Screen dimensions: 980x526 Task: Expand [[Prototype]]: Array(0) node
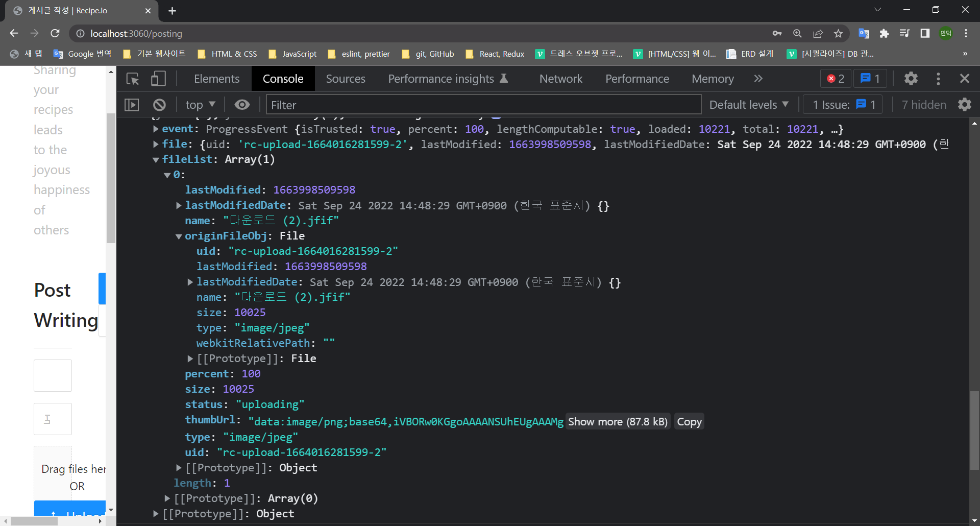tap(167, 498)
